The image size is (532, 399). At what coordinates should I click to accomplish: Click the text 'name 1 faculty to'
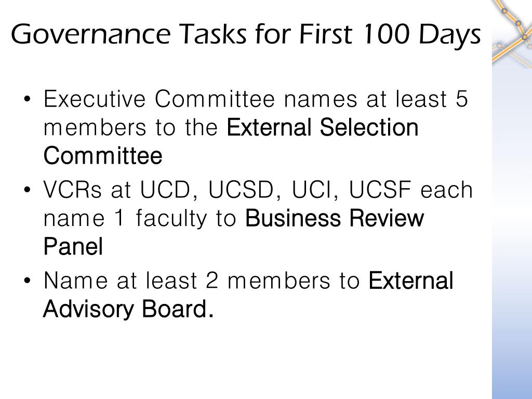click(x=140, y=218)
